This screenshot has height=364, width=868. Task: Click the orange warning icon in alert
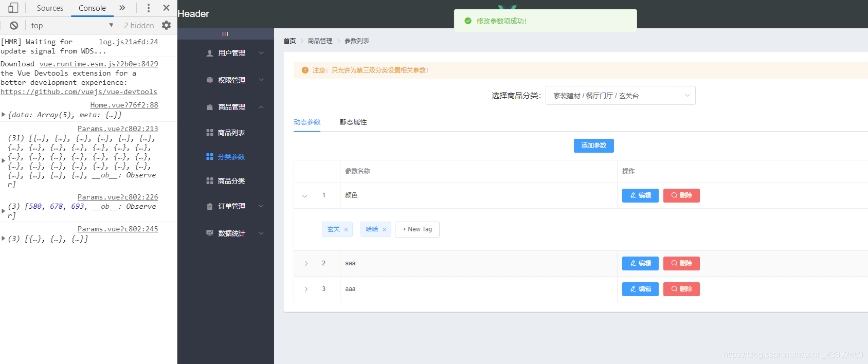click(305, 70)
